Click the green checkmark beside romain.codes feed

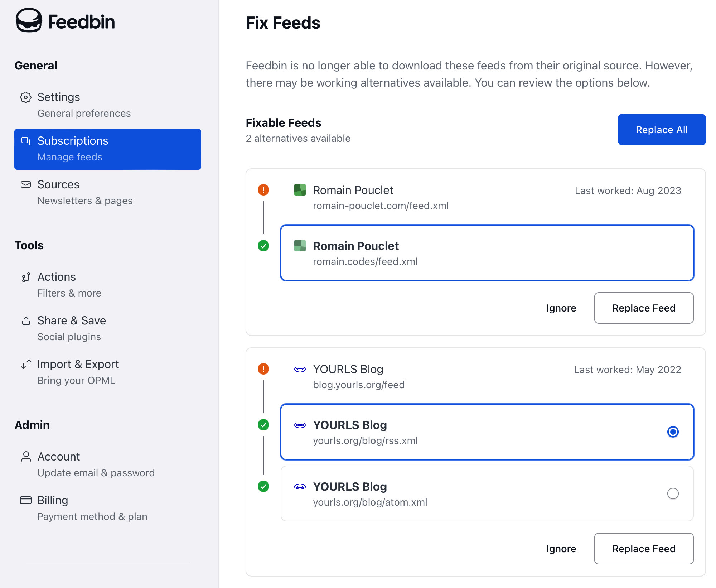click(x=263, y=246)
